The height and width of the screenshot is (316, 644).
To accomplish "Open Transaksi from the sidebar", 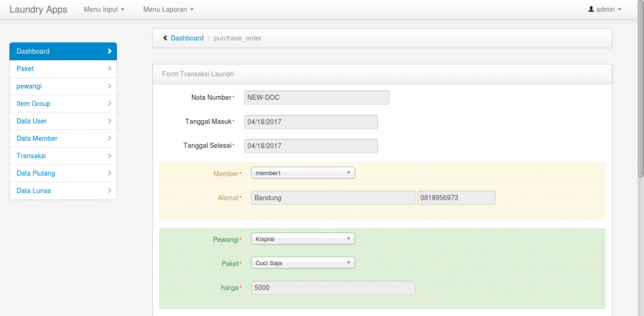I will [x=64, y=156].
